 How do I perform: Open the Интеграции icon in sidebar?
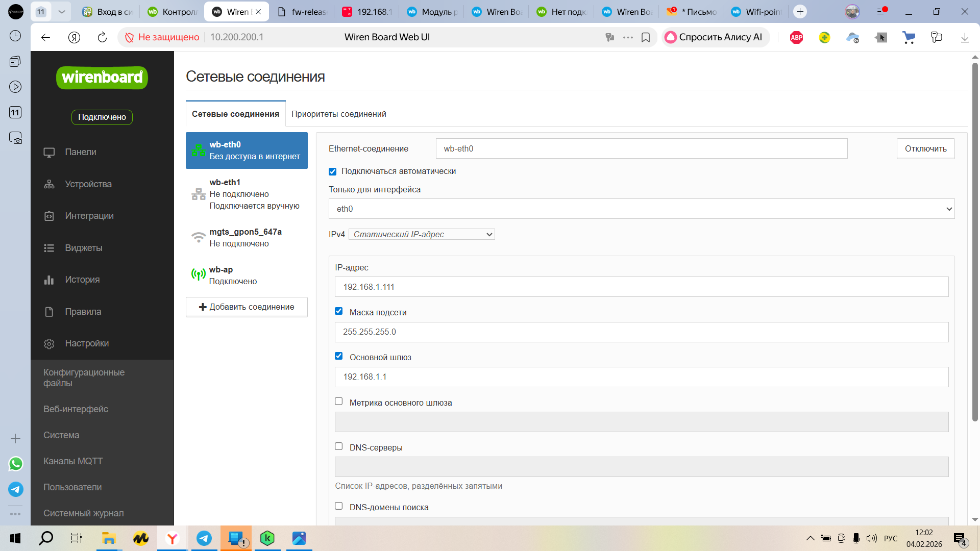[x=49, y=216]
